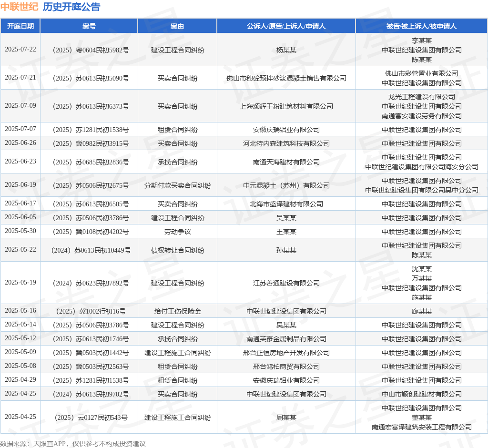Click cause 债权转让合同纠纷

point(177,250)
